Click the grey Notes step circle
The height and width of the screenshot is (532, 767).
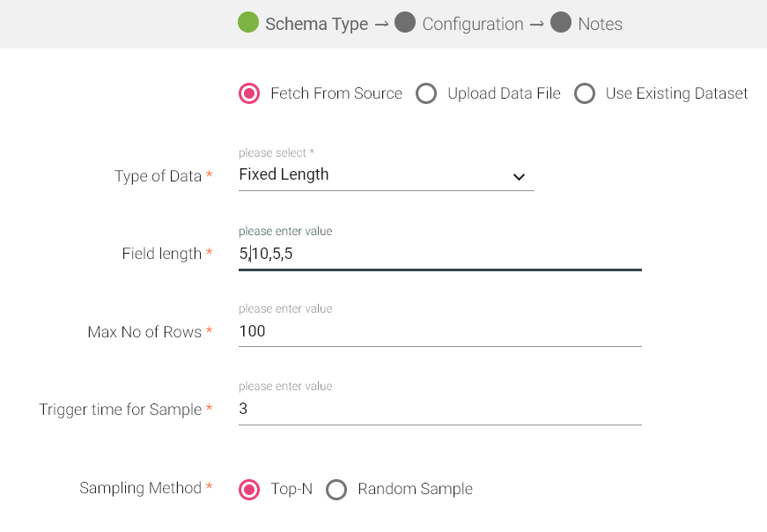[x=561, y=24]
